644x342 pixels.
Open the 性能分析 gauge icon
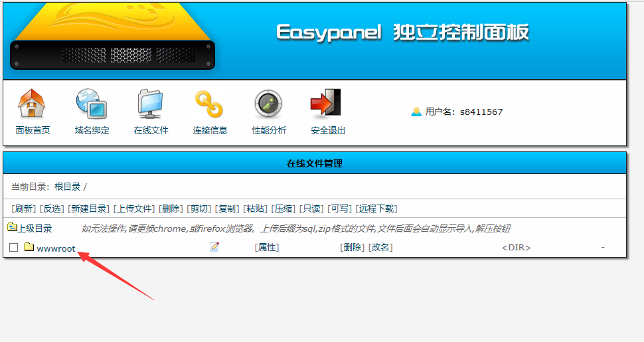(268, 104)
